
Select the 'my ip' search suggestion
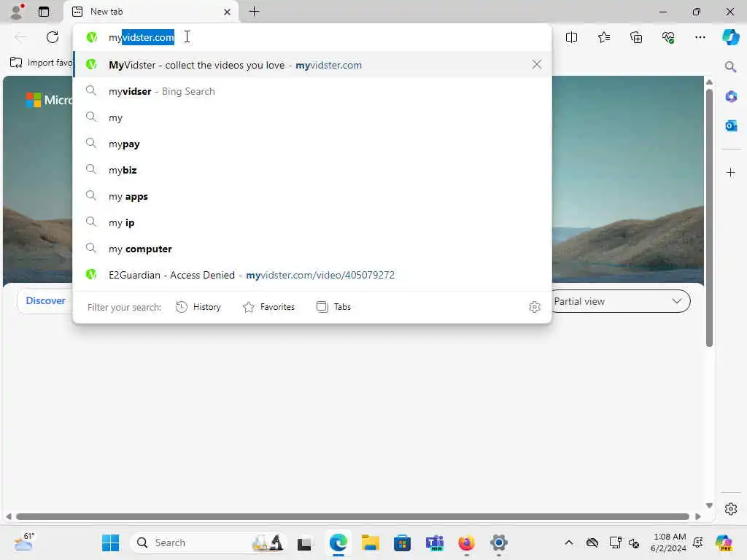pyautogui.click(x=312, y=222)
